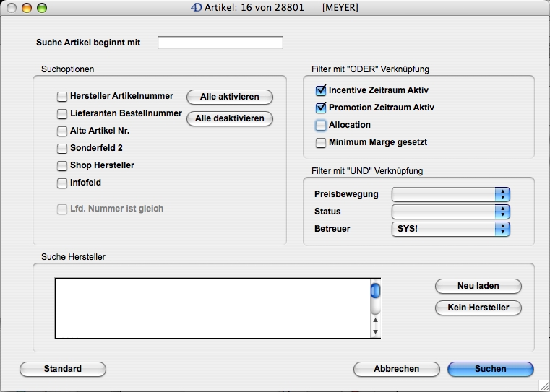Disable Promotion Zeitraum Aktiv filter
This screenshot has height=392, width=550.
pos(321,108)
